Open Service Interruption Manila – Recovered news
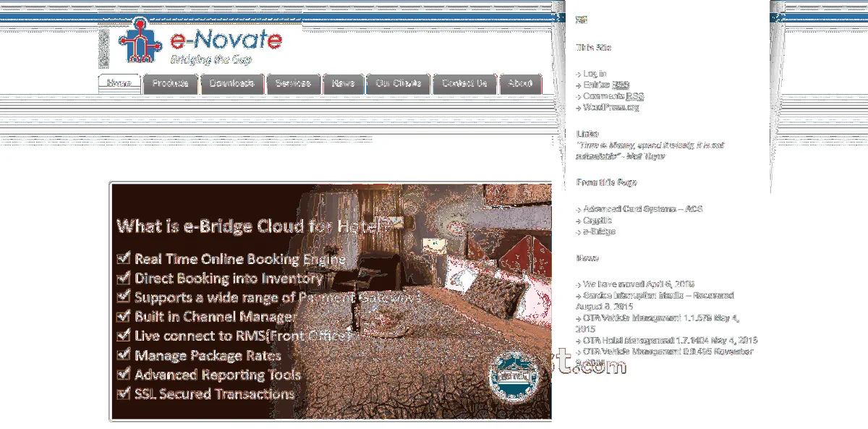The image size is (868, 429). point(658,295)
